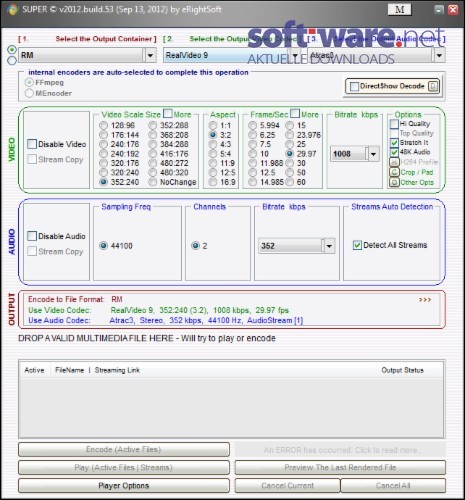This screenshot has width=465, height=500.
Task: Select NoChange video scale size
Action: tap(153, 182)
